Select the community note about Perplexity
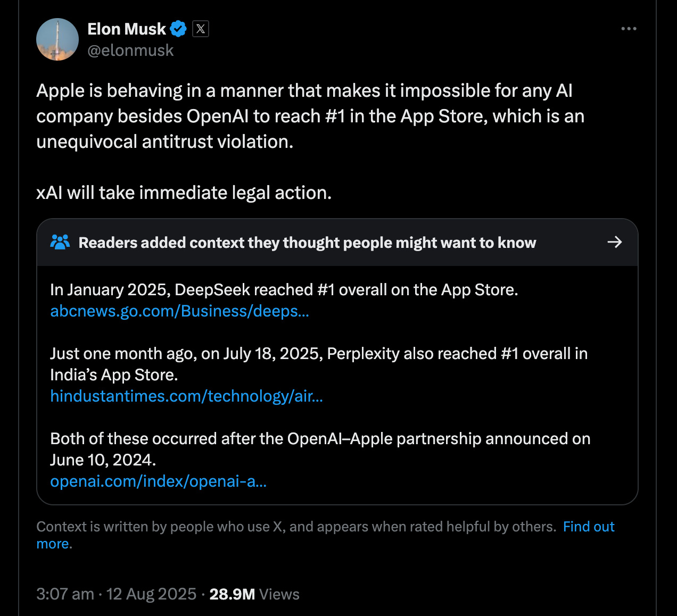 pyautogui.click(x=319, y=364)
